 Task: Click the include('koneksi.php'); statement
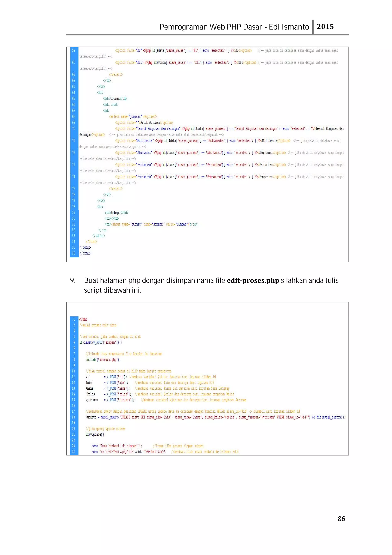point(103,360)
